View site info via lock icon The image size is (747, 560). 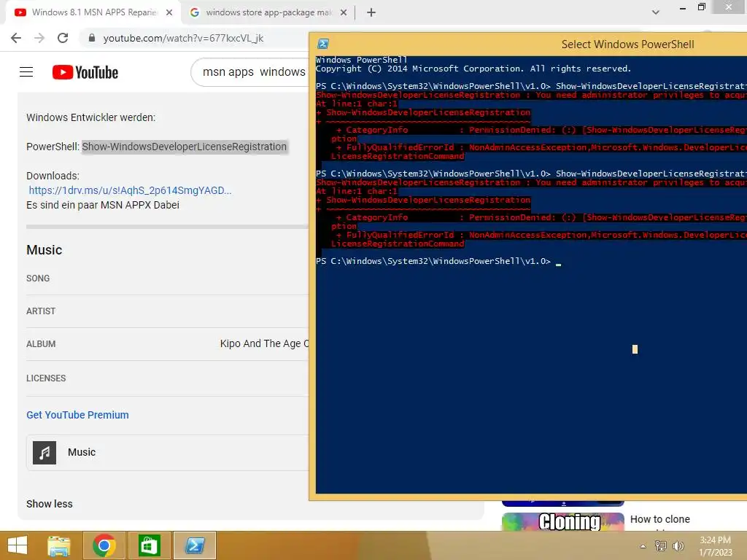(92, 38)
